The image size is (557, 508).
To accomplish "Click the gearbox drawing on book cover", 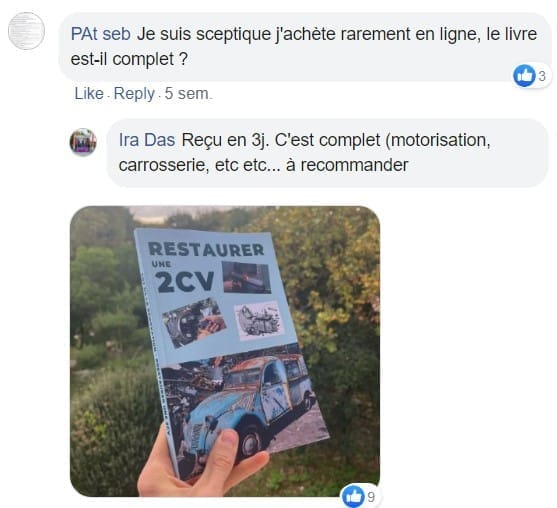I will click(260, 320).
